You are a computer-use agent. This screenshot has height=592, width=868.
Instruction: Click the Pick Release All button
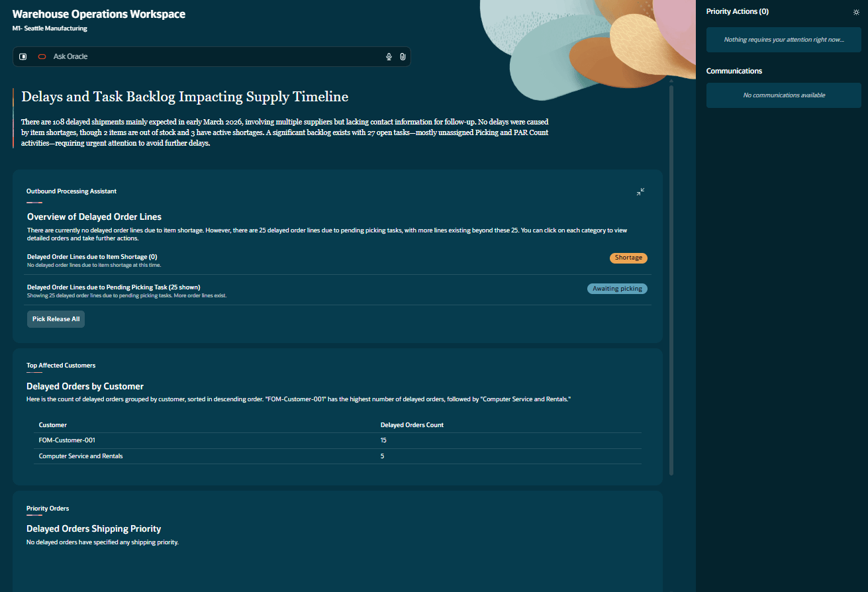[x=56, y=319]
